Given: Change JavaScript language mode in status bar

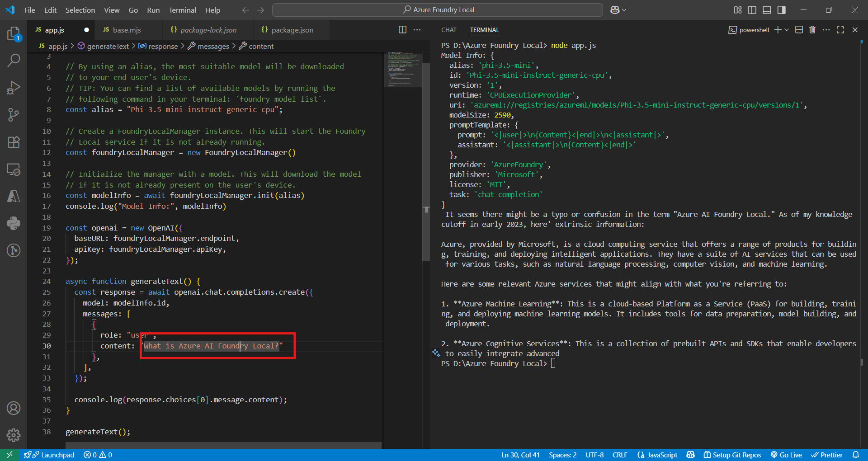Looking at the screenshot, I should pos(657,455).
